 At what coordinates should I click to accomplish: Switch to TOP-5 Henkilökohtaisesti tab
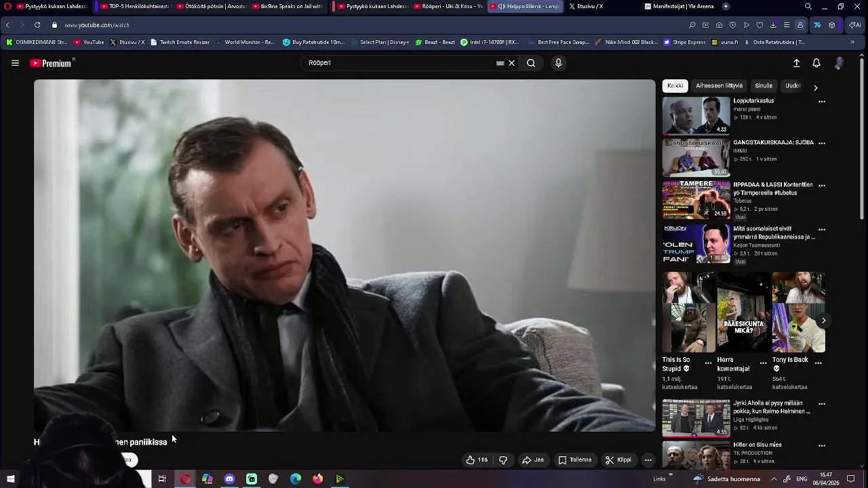tap(134, 6)
